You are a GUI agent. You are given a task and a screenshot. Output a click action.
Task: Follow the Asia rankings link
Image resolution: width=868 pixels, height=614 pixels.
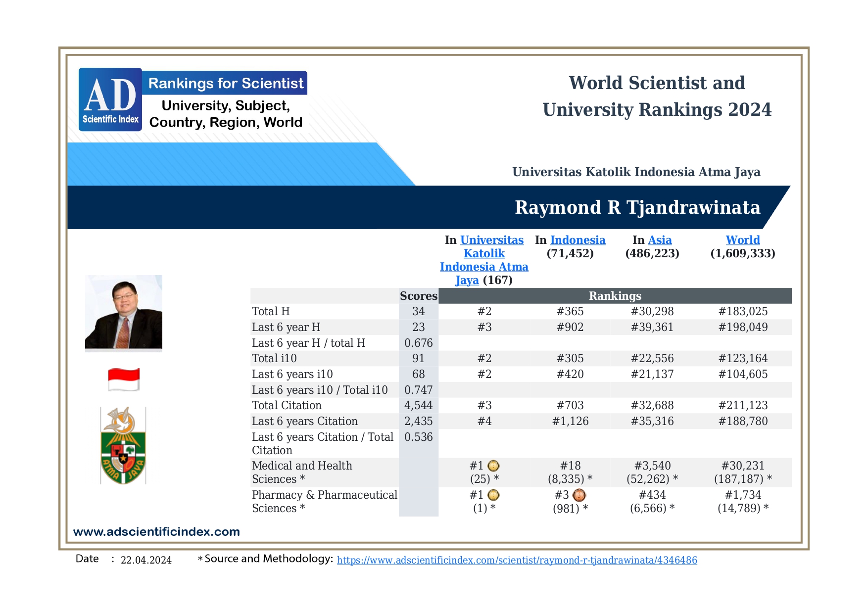point(660,240)
